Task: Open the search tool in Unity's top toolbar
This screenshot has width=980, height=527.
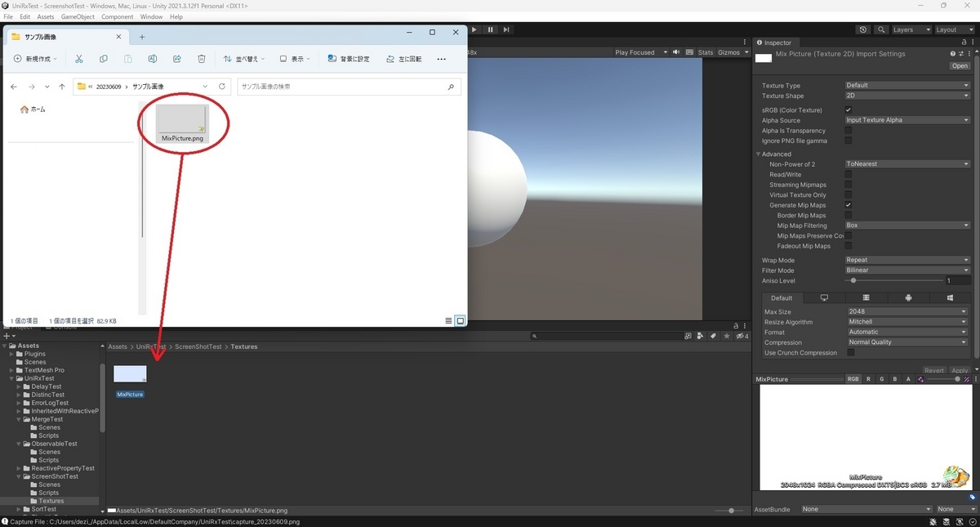Action: pyautogui.click(x=881, y=29)
